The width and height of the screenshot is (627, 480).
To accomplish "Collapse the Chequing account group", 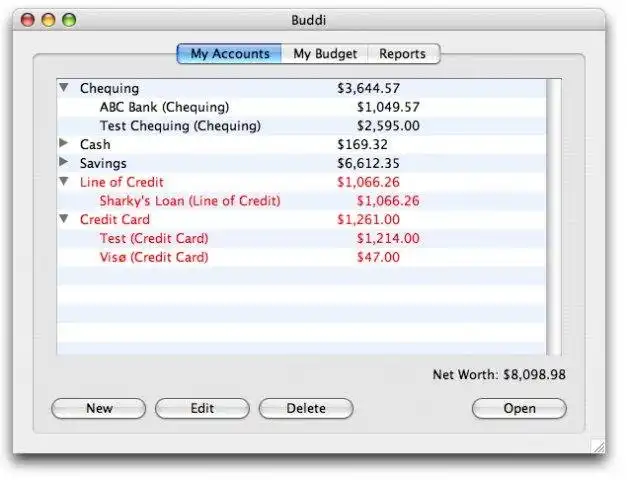I will click(64, 87).
